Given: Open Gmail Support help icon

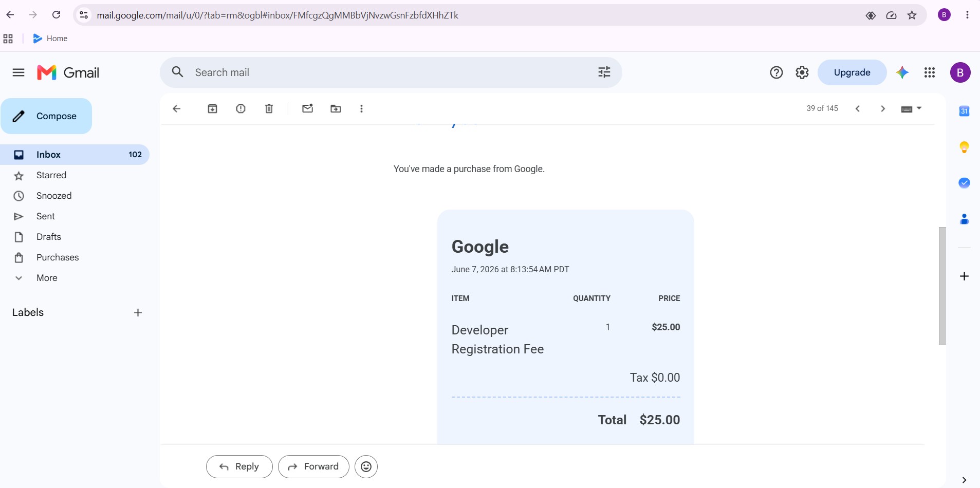Looking at the screenshot, I should click(776, 72).
